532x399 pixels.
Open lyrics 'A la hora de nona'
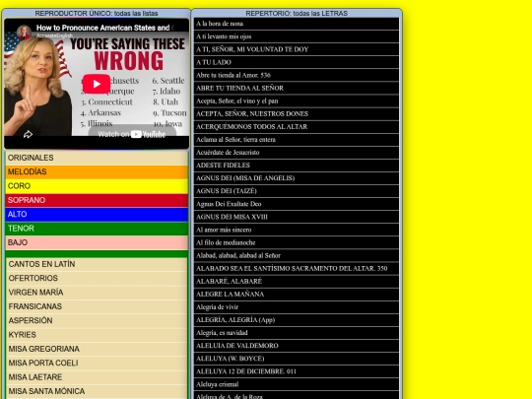[x=297, y=24]
